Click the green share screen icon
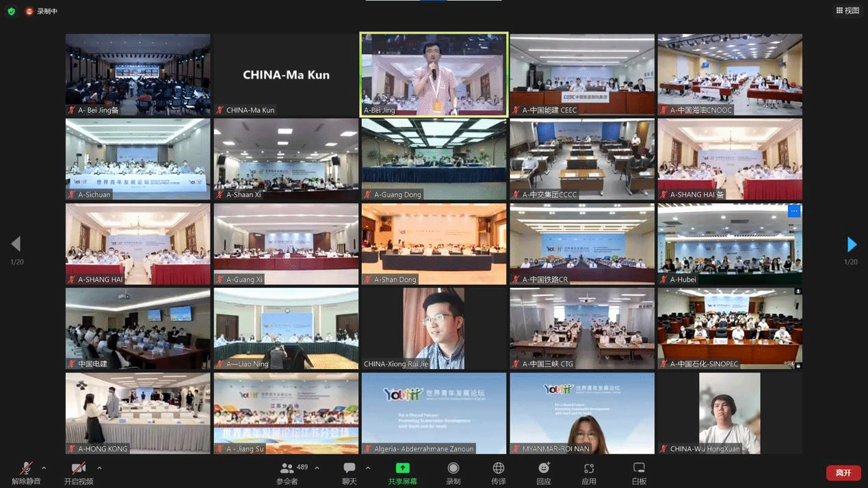868x488 pixels. [x=402, y=468]
